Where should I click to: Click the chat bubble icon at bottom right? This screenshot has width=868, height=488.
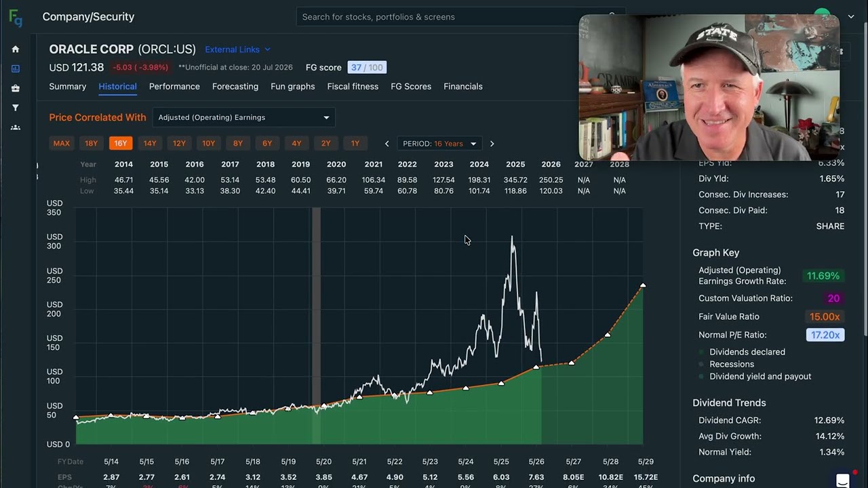[x=843, y=481]
